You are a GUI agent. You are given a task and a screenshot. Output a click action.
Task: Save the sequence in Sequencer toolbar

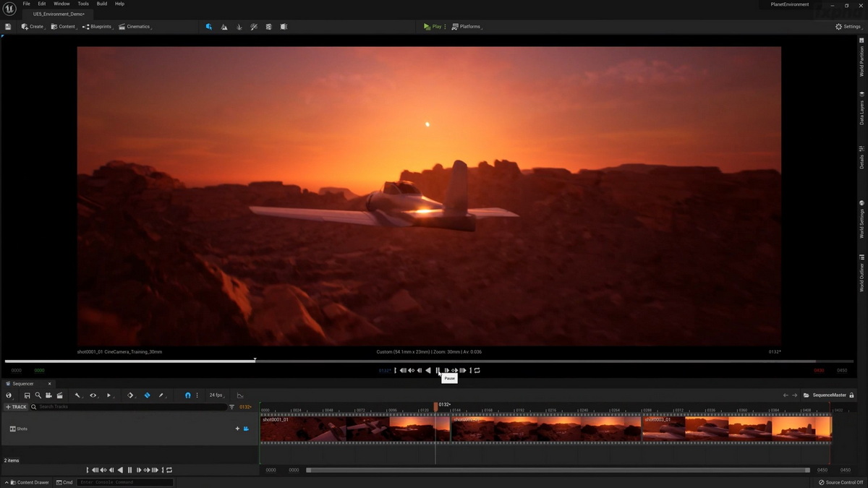pos(27,395)
